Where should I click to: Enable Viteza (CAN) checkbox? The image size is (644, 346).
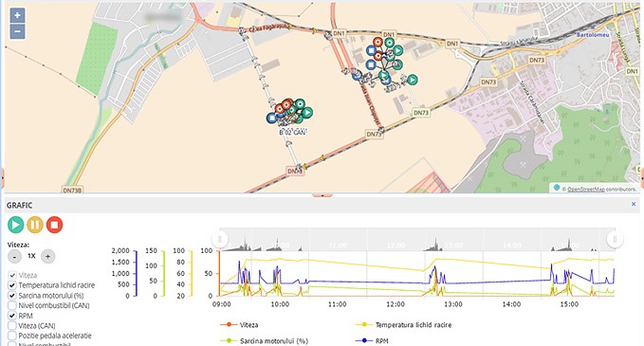[x=12, y=325]
